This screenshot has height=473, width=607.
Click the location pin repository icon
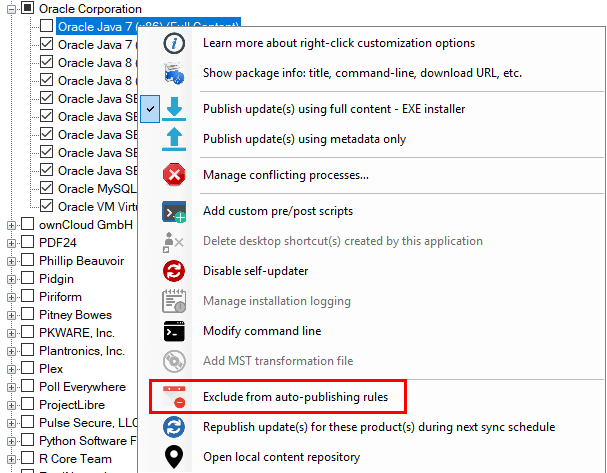coord(174,457)
